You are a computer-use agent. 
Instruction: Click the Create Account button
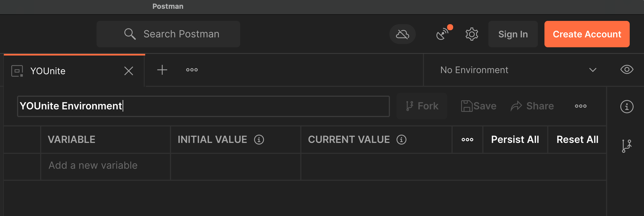click(587, 34)
